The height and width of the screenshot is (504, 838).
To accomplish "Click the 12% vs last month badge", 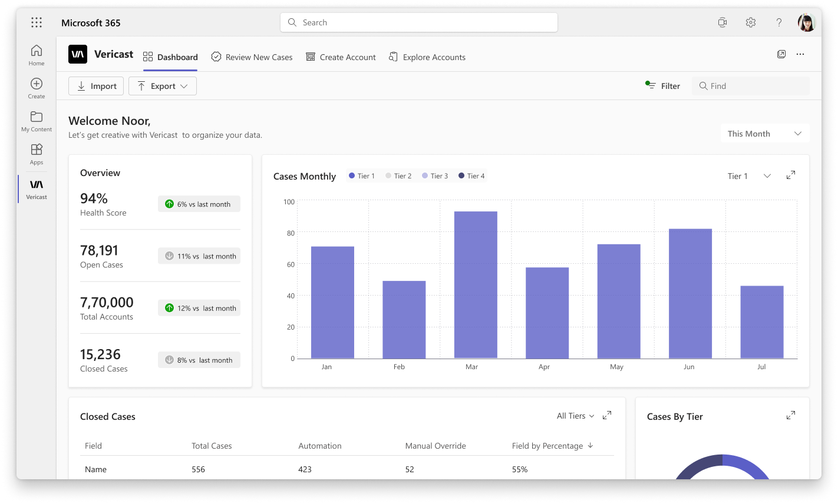I will click(199, 307).
